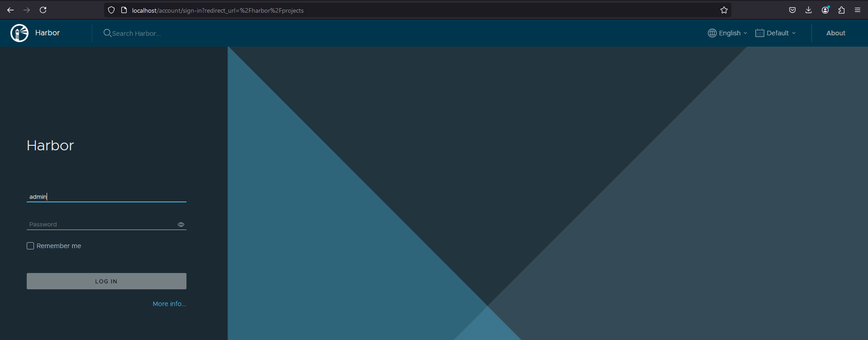
Task: Open the Pocket save icon
Action: tap(792, 10)
